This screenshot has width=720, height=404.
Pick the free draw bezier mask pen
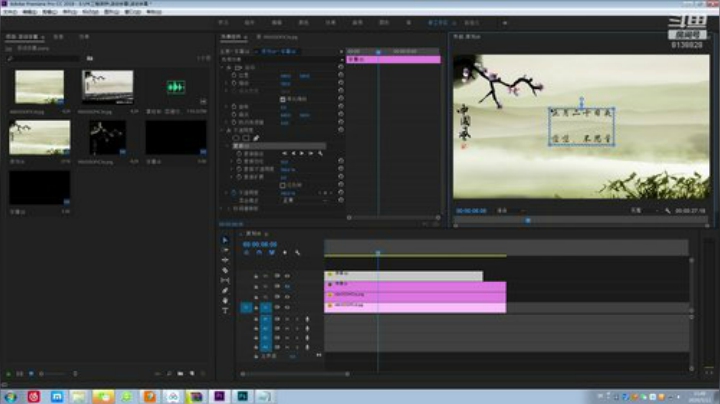pyautogui.click(x=256, y=138)
